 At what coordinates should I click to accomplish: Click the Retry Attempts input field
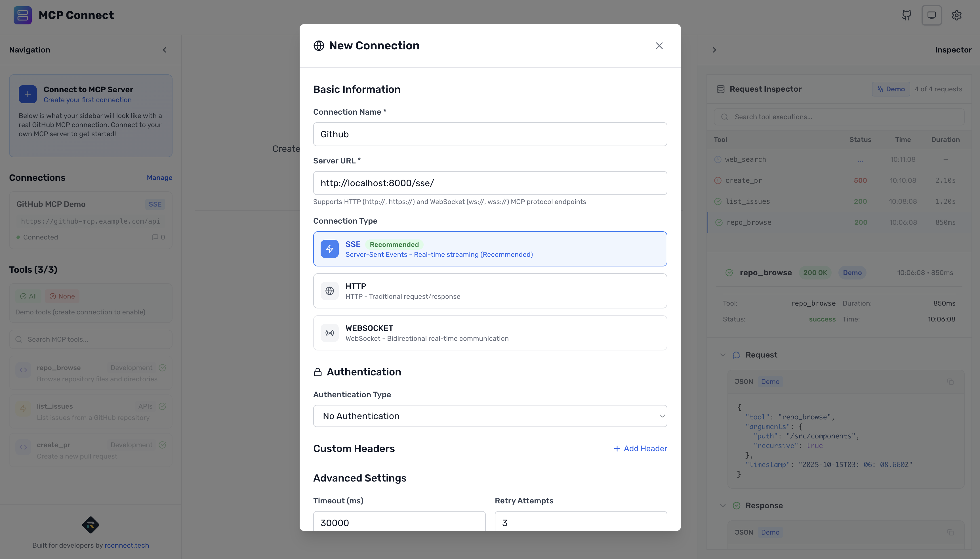[581, 522]
